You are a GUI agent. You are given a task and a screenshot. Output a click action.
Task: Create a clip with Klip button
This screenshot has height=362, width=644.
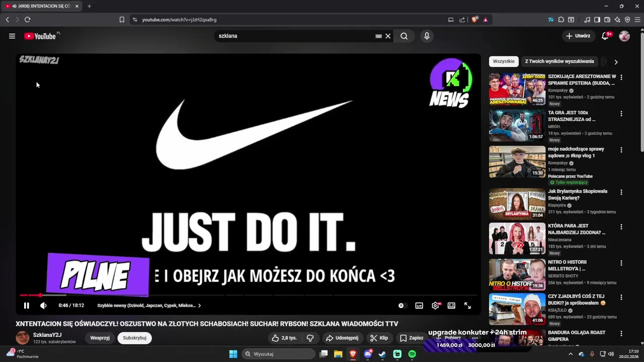pos(379,338)
